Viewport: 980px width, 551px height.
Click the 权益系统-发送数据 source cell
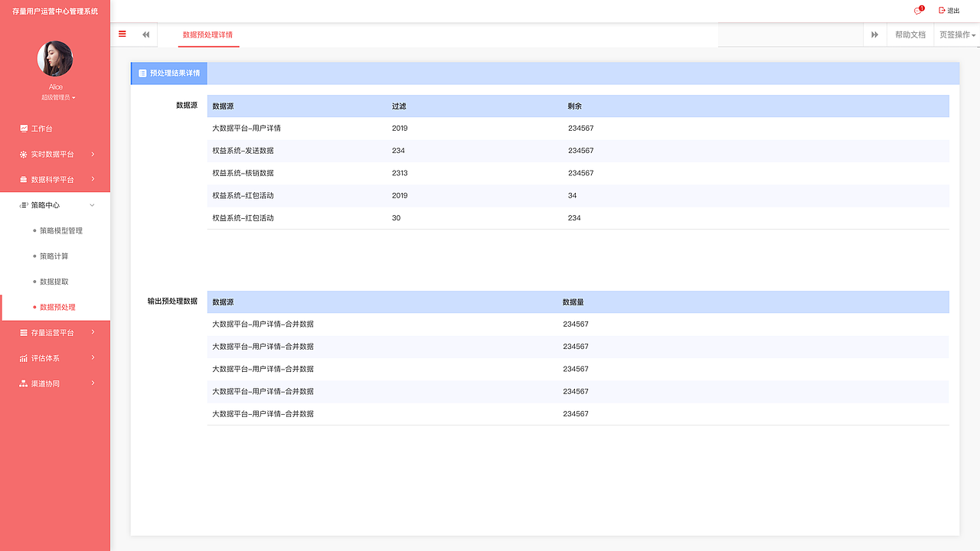(x=243, y=151)
